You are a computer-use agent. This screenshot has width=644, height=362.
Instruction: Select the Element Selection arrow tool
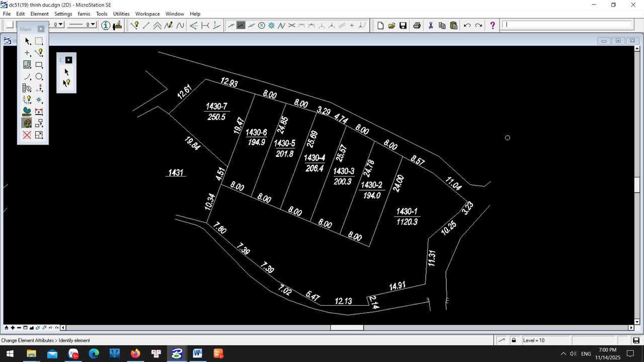point(28,42)
